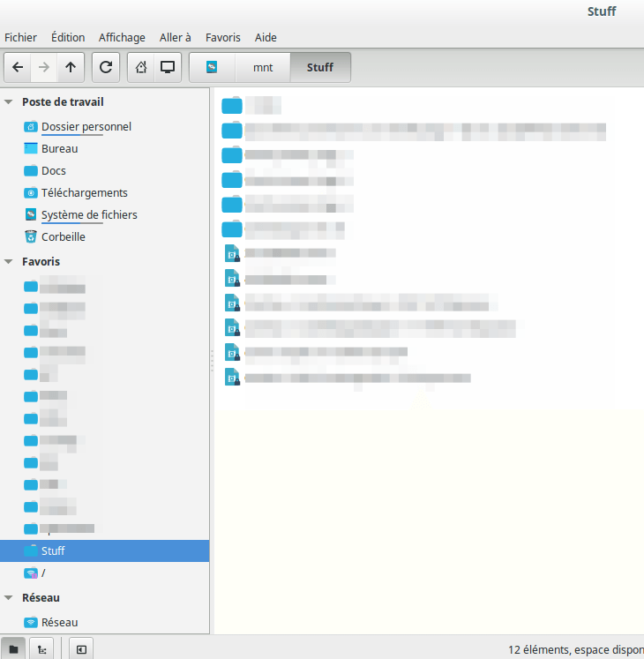Open the Affichage menu
The height and width of the screenshot is (659, 644).
(x=122, y=37)
